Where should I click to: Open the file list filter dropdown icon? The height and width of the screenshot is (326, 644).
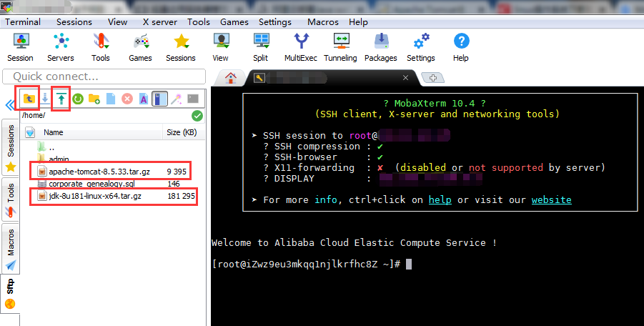(31, 132)
